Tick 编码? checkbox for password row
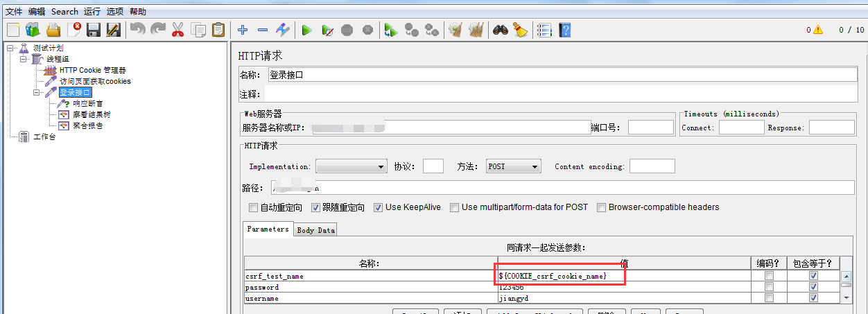The width and height of the screenshot is (868, 314). pos(769,287)
